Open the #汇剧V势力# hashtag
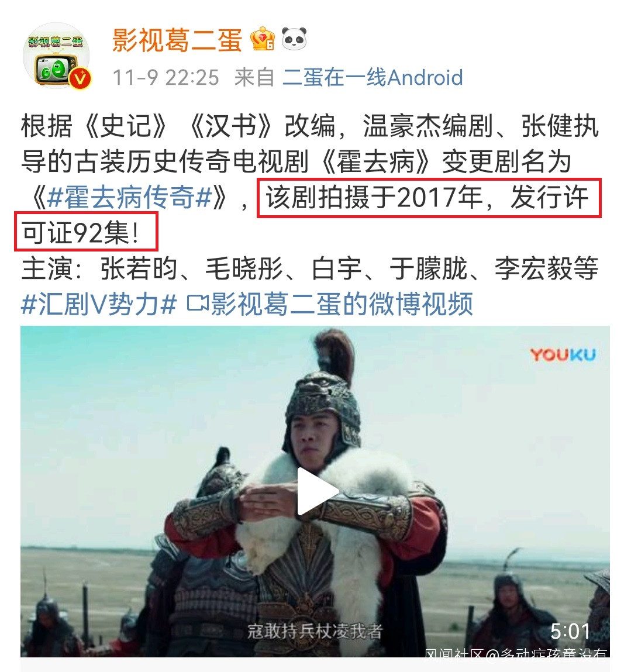 point(99,304)
